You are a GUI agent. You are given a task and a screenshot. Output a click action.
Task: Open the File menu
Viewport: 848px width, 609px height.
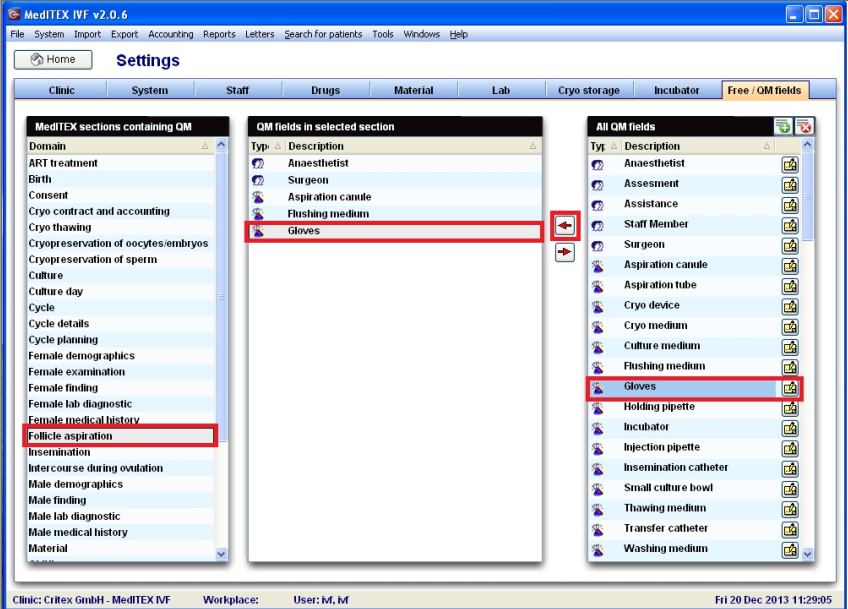pos(17,34)
